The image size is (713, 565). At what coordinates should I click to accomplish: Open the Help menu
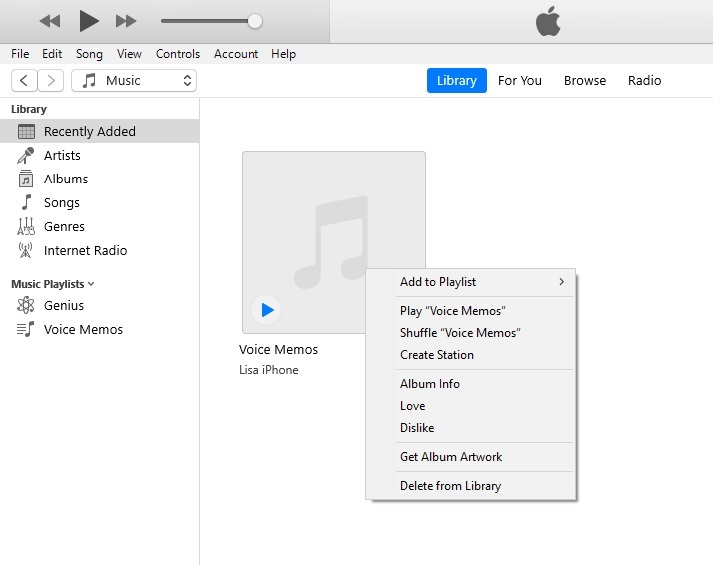(283, 54)
